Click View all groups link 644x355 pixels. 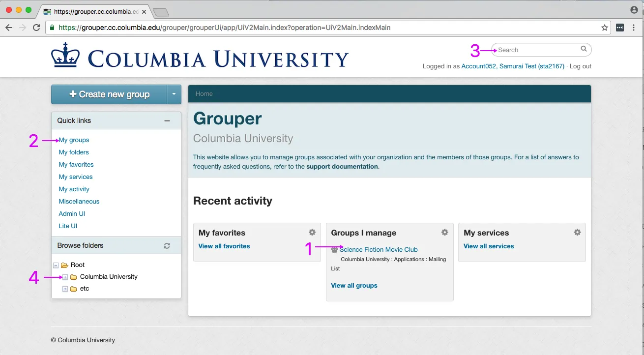coord(354,286)
